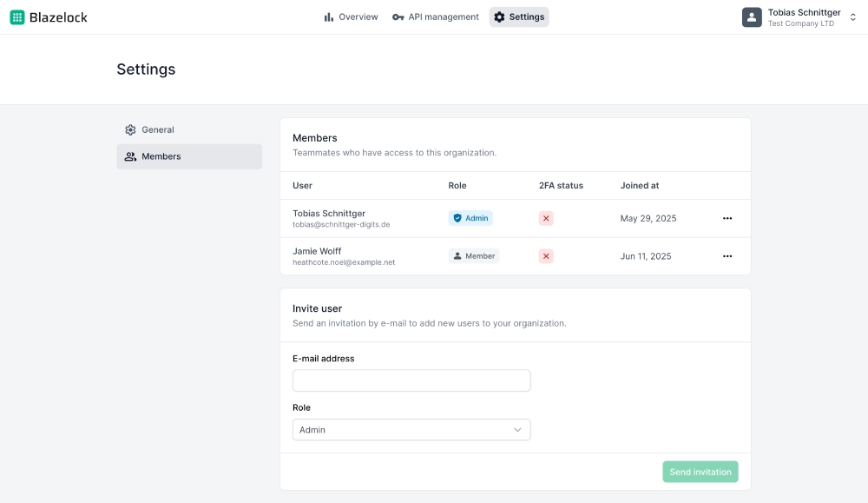Open Tobias Schnittger's avatar icon
The height and width of the screenshot is (503, 868).
pos(752,17)
